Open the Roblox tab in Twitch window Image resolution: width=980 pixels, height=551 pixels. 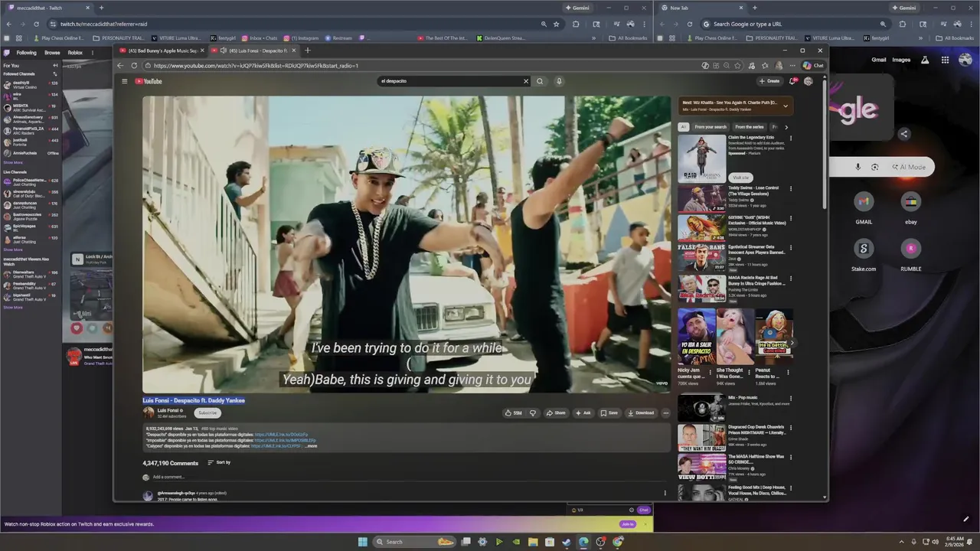point(75,53)
